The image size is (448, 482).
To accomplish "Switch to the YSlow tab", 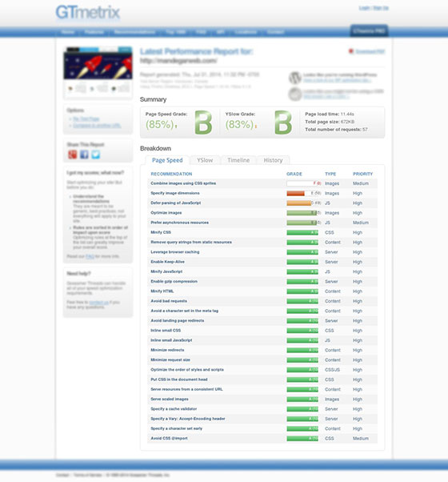I will (x=205, y=160).
